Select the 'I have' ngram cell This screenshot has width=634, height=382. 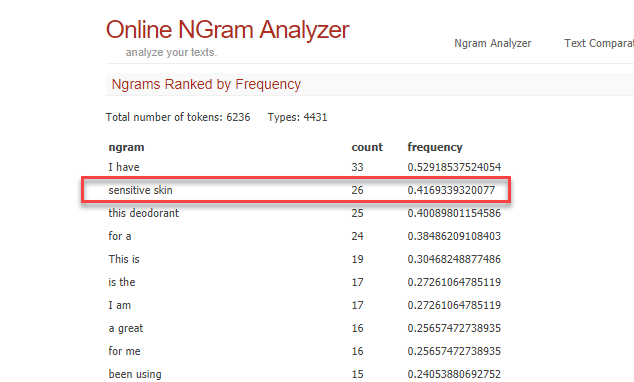(x=124, y=167)
